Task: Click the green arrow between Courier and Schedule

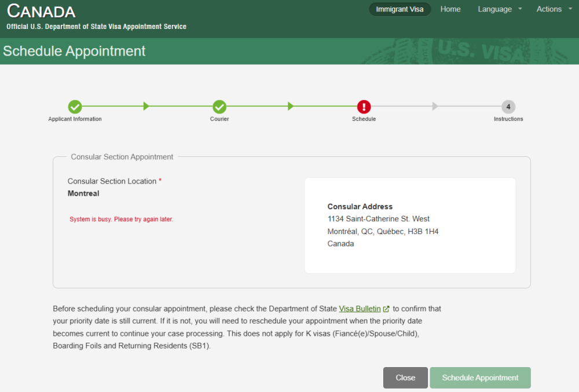Action: 291,107
